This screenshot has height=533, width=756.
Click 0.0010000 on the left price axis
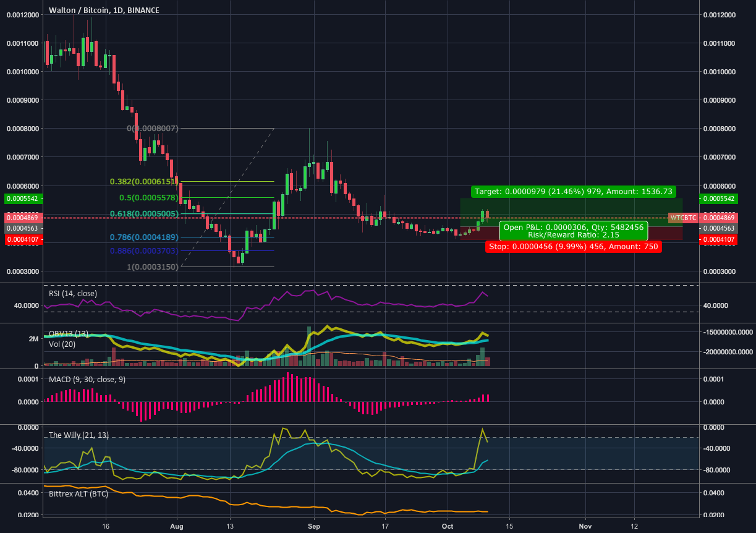coord(23,72)
